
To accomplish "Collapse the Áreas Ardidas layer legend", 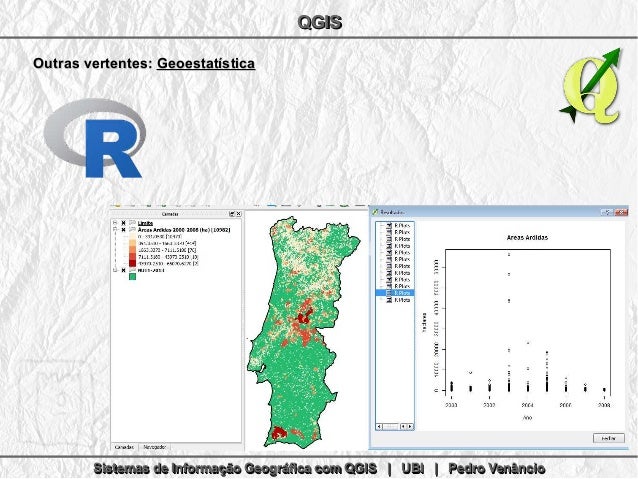I will (115, 230).
